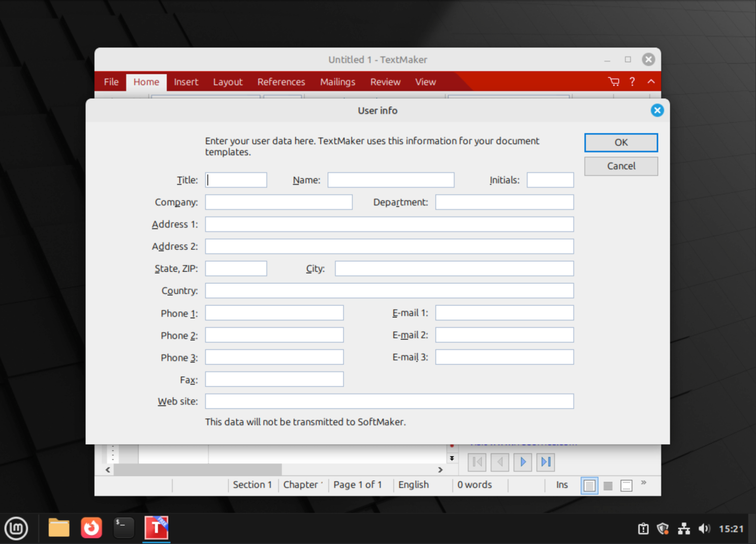
Task: Click the double-arrow expander near the scrollbar
Action: point(452,458)
